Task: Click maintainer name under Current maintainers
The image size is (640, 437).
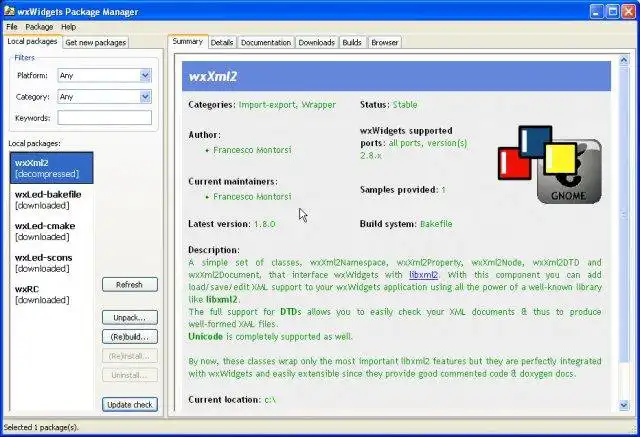Action: tap(252, 197)
